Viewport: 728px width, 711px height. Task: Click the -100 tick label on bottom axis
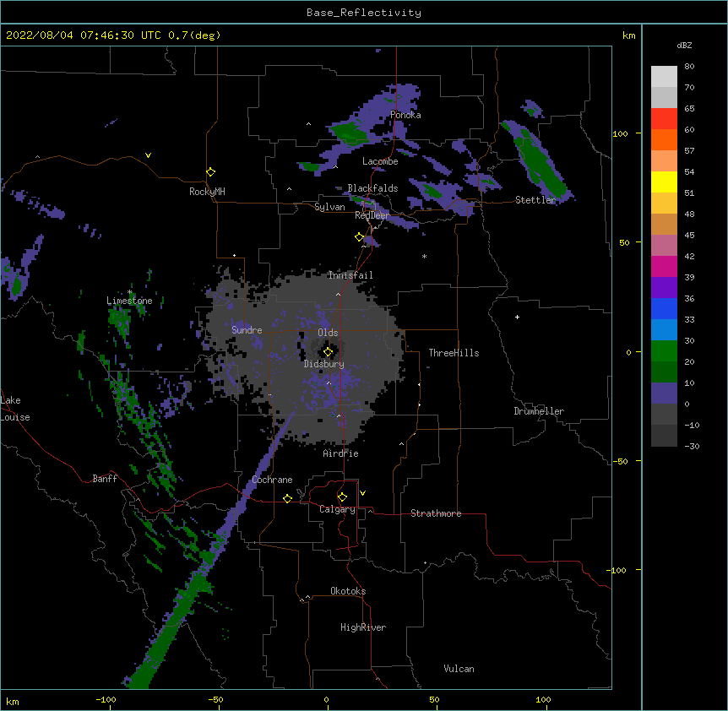[106, 699]
